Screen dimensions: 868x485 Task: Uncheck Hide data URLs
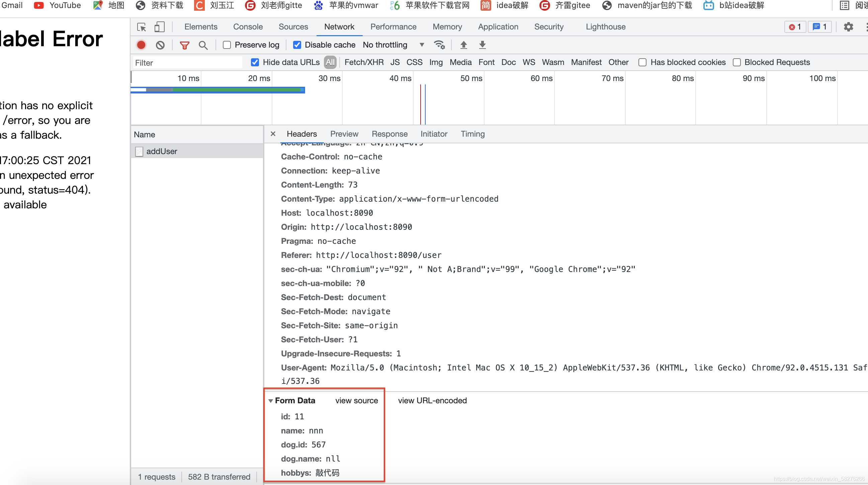255,62
